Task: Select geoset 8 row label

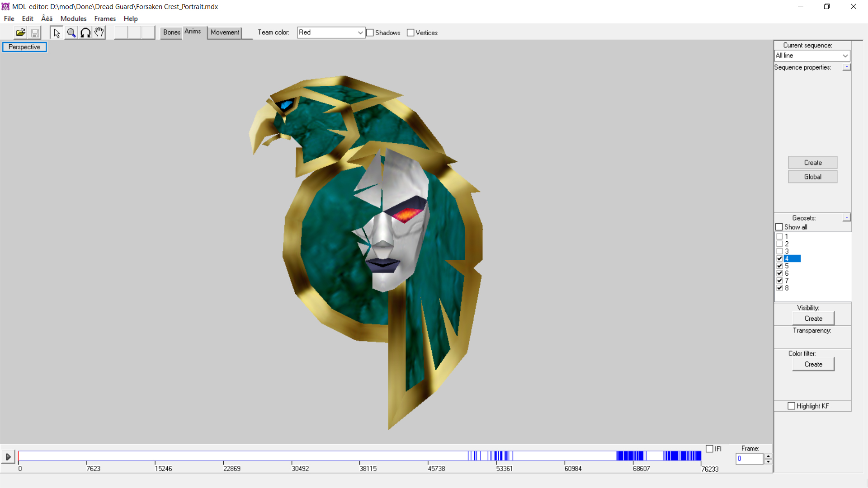Action: pyautogui.click(x=787, y=288)
